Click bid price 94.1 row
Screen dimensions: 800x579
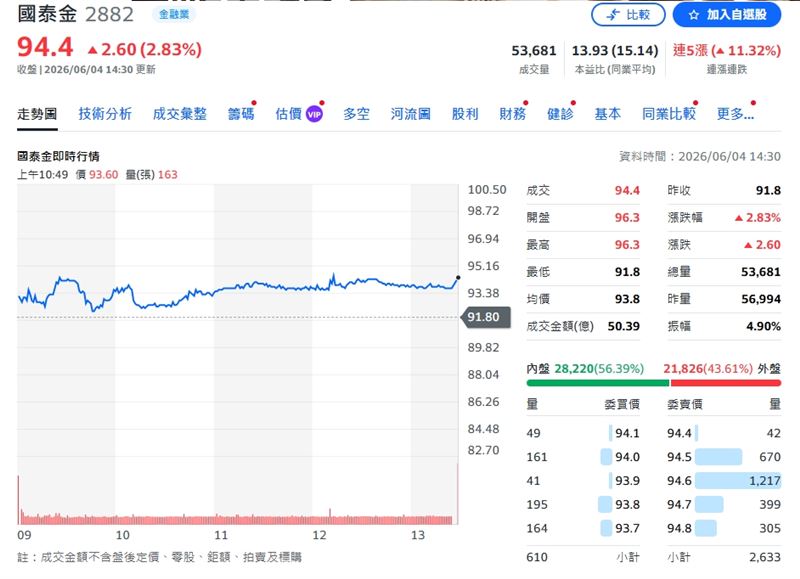583,433
